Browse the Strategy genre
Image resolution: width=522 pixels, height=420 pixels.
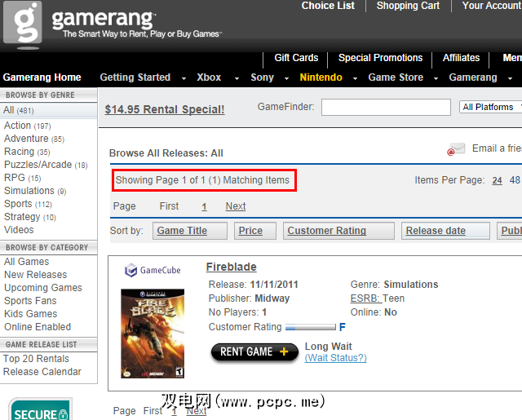point(30,217)
